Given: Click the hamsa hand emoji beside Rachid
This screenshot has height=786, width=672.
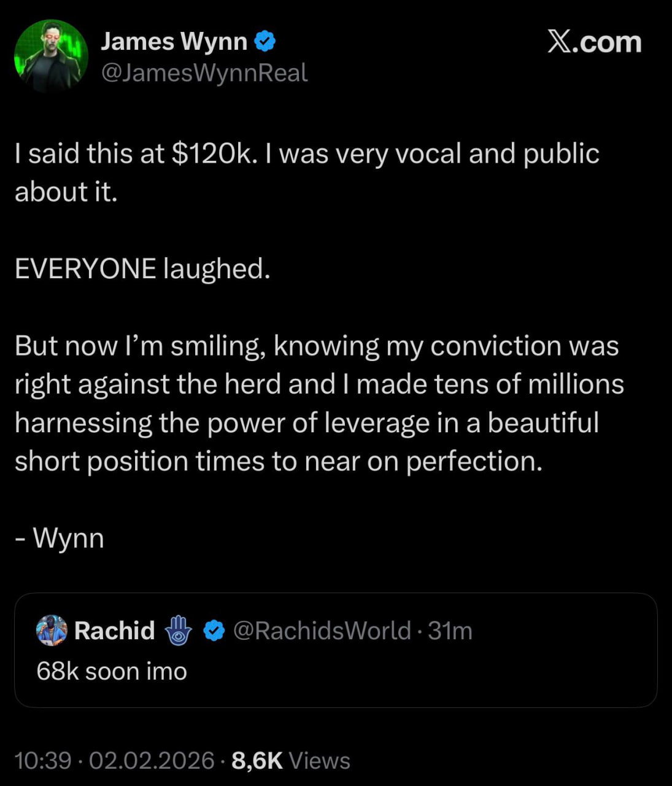Looking at the screenshot, I should point(178,631).
